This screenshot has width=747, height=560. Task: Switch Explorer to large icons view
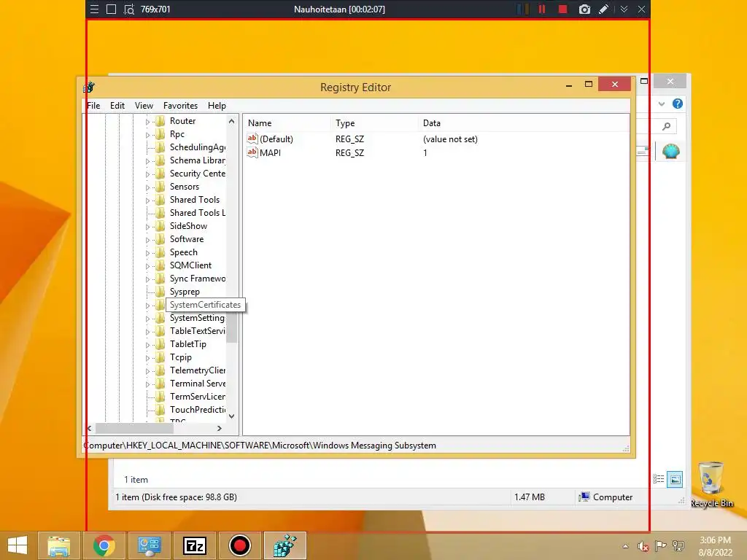pyautogui.click(x=675, y=479)
